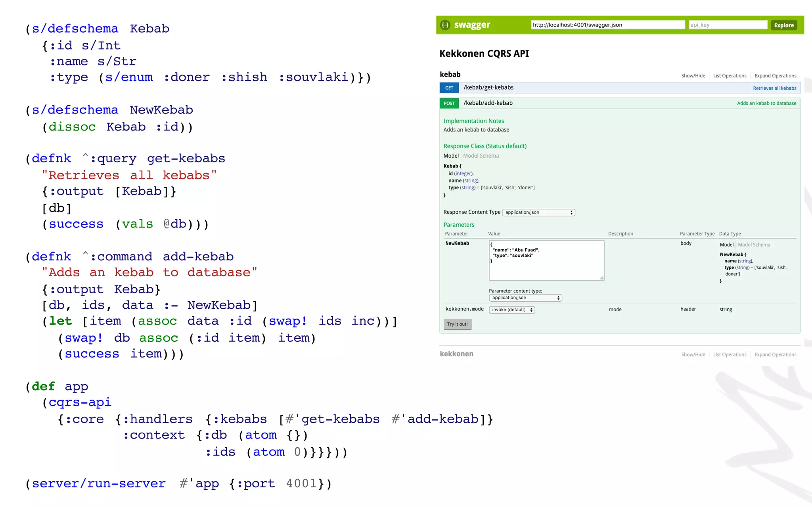812x508 pixels.
Task: Click List Operations for the kebab section
Action: [x=730, y=76]
